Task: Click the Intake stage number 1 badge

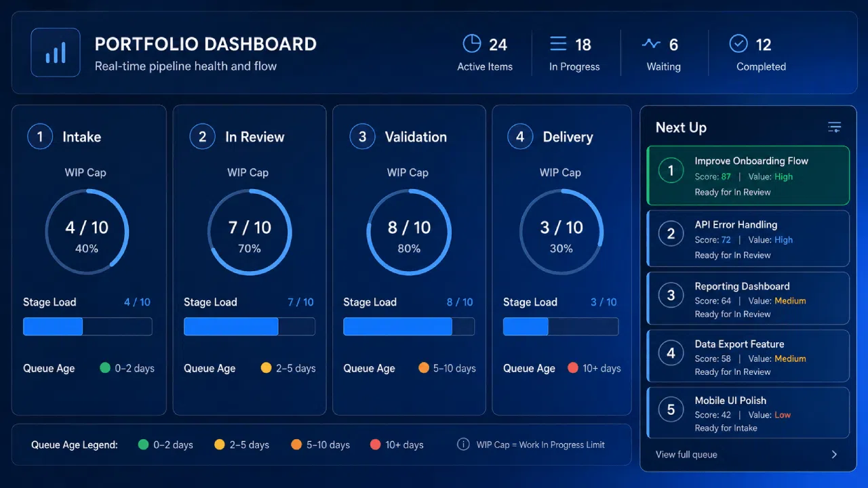Action: (40, 137)
